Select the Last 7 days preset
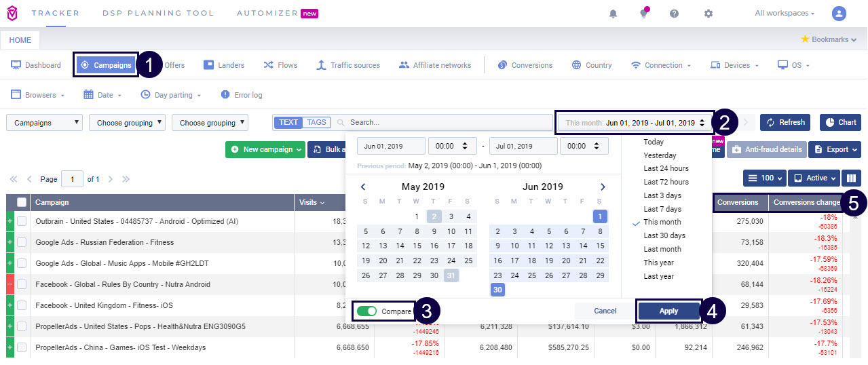This screenshot has height=365, width=868. (662, 209)
